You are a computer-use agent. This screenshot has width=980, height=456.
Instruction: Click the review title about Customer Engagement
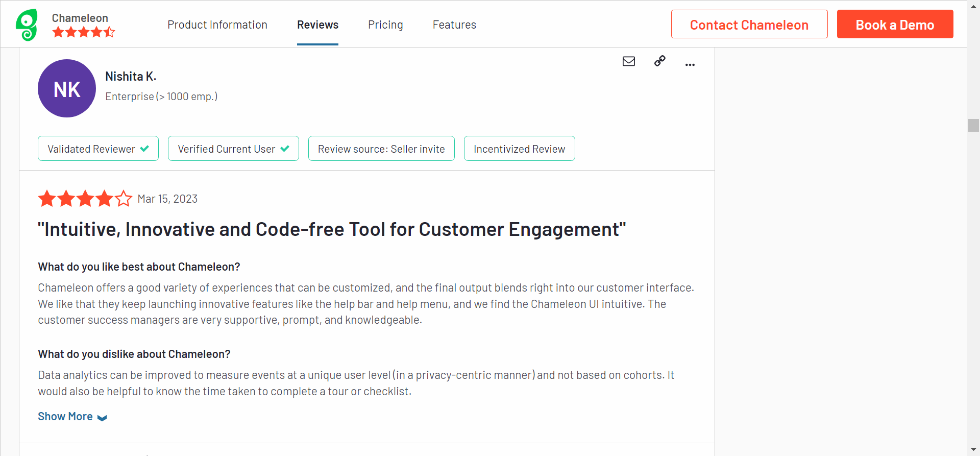tap(332, 230)
